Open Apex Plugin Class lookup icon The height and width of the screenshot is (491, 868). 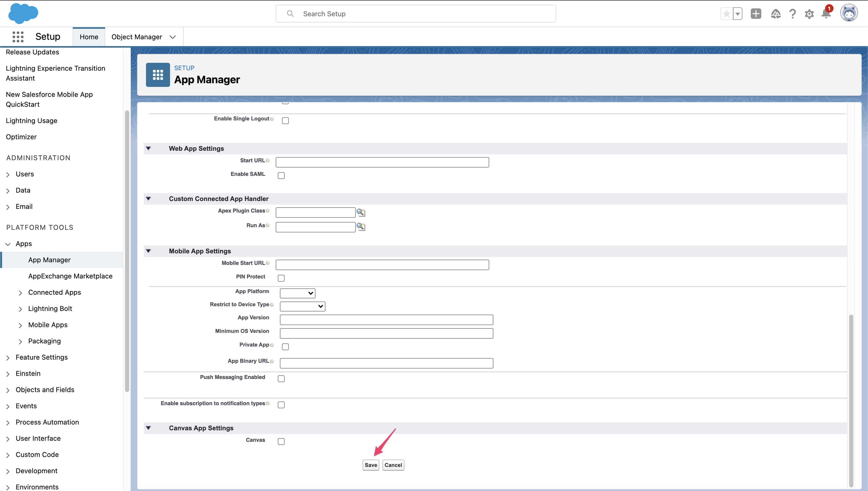361,213
